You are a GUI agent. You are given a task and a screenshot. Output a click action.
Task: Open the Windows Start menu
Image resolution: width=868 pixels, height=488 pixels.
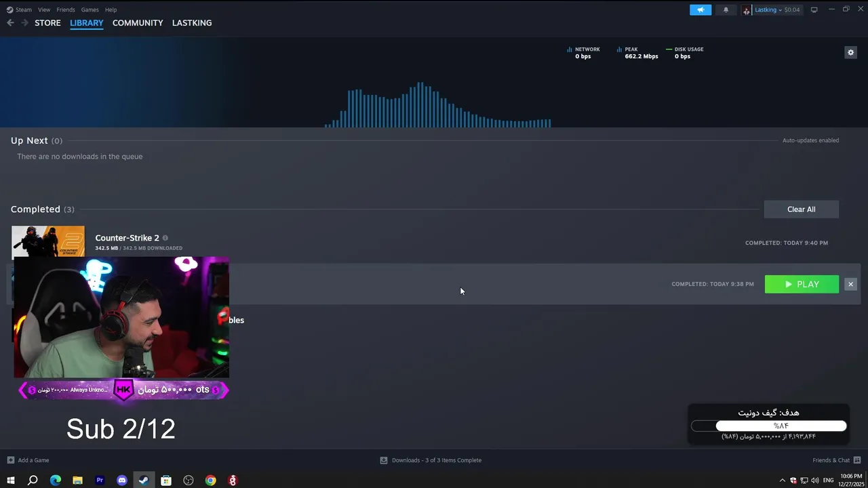click(10, 481)
